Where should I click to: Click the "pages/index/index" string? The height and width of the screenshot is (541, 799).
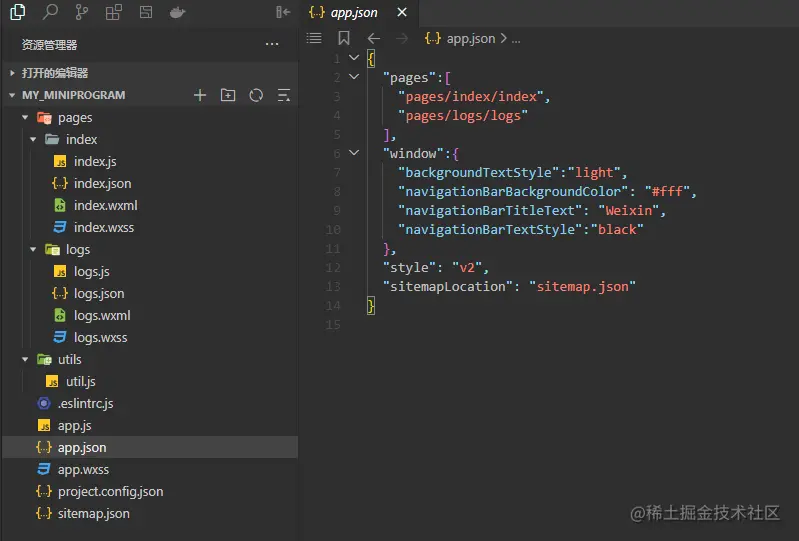[471, 96]
